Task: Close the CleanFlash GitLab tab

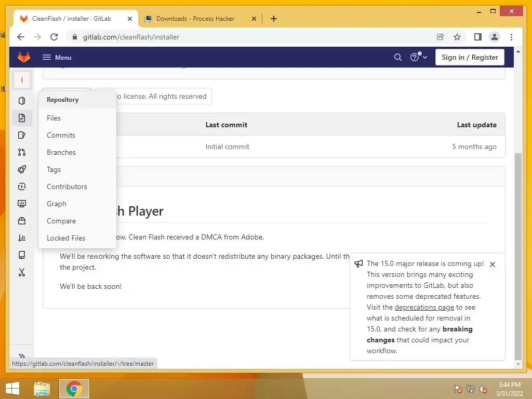Action: (x=129, y=19)
